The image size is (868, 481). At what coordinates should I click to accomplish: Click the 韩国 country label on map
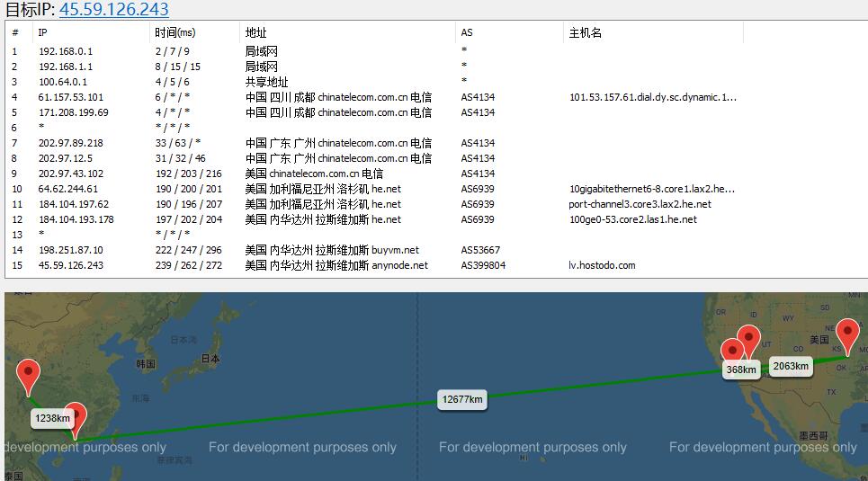(146, 363)
